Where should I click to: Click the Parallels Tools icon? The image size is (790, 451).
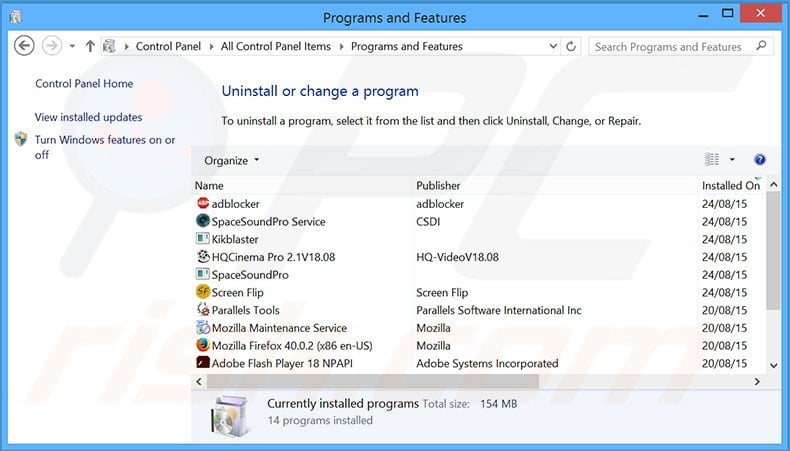[x=203, y=309]
